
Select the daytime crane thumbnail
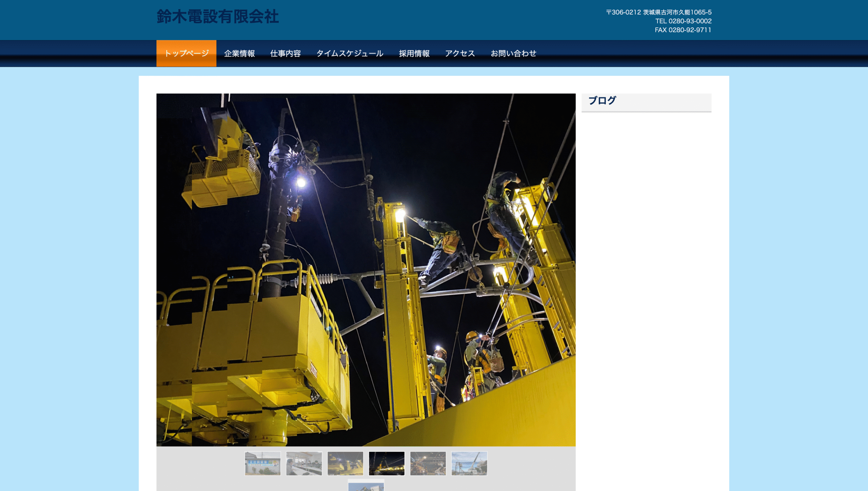pos(469,463)
